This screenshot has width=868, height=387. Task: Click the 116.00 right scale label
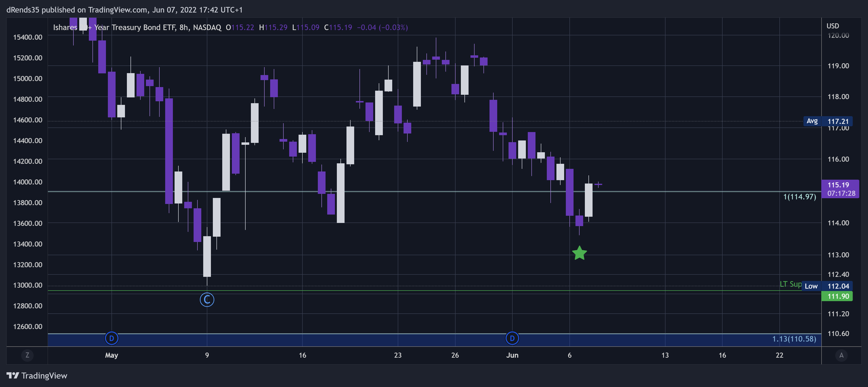click(838, 159)
